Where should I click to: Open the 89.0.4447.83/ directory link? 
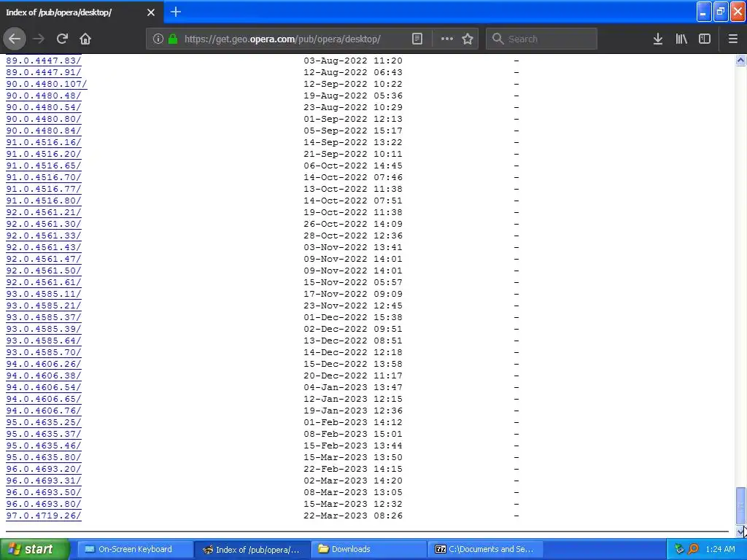[43, 61]
